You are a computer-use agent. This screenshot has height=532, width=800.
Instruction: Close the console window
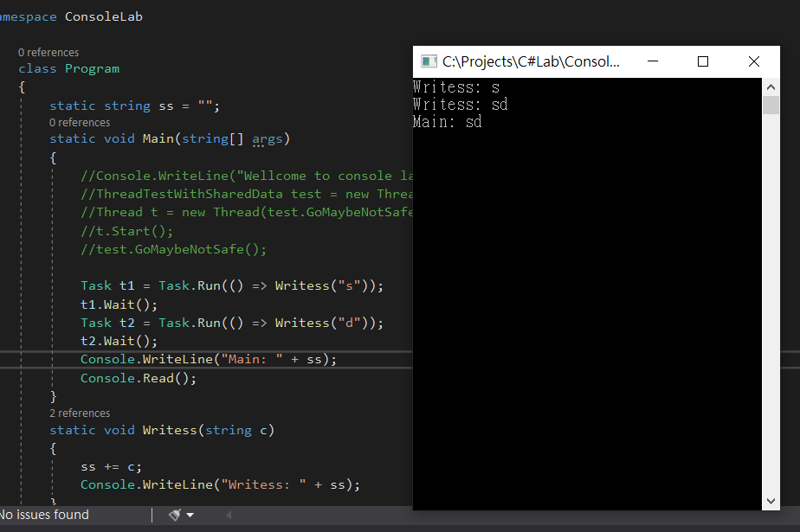[753, 61]
